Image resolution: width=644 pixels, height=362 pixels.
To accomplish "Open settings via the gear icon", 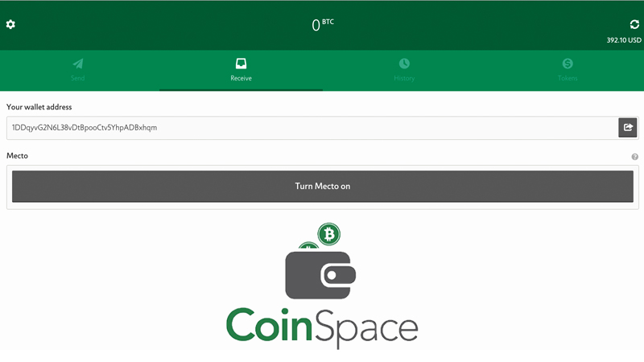I will [10, 25].
